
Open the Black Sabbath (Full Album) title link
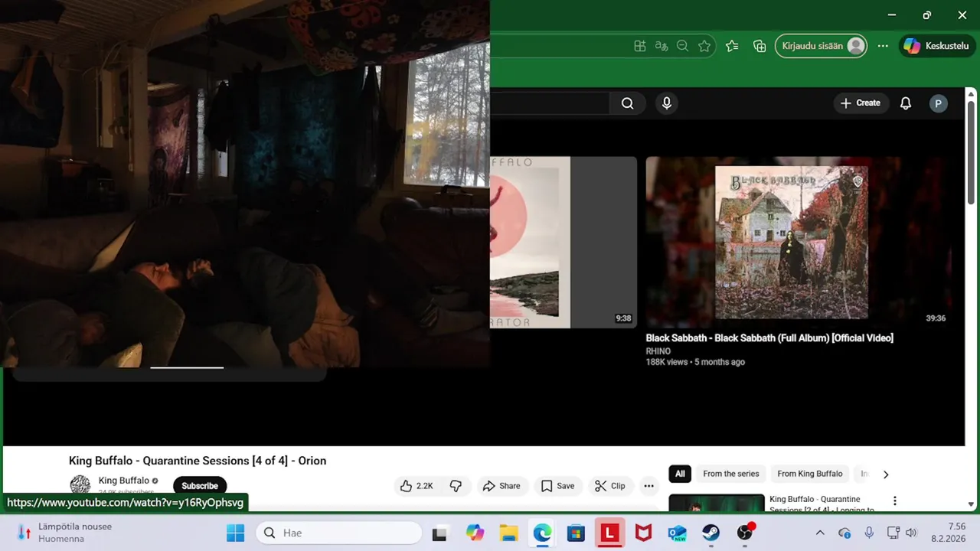point(769,337)
